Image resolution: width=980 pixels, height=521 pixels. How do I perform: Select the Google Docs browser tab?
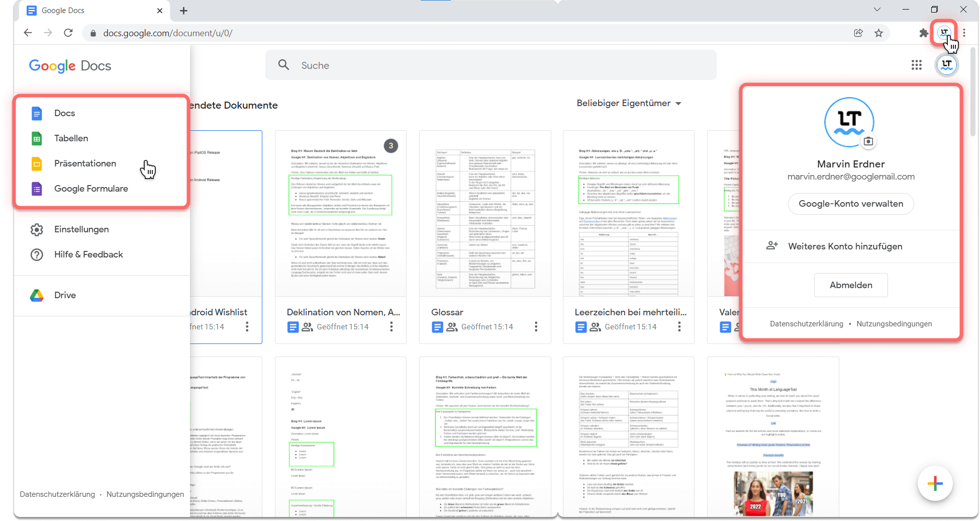[x=94, y=11]
